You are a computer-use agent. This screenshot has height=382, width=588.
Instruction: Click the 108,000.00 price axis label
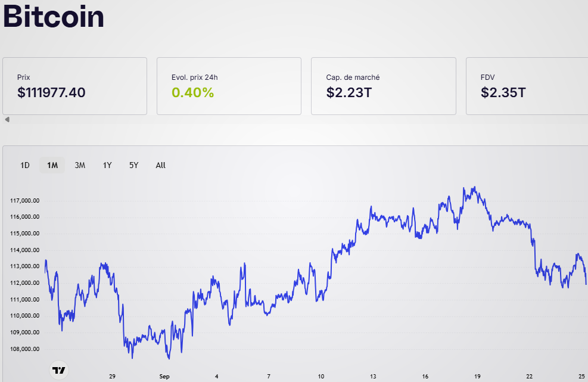point(25,349)
